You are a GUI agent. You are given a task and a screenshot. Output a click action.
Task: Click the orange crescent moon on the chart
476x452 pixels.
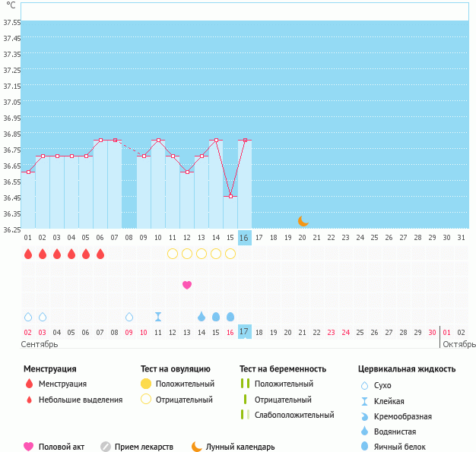pos(303,220)
